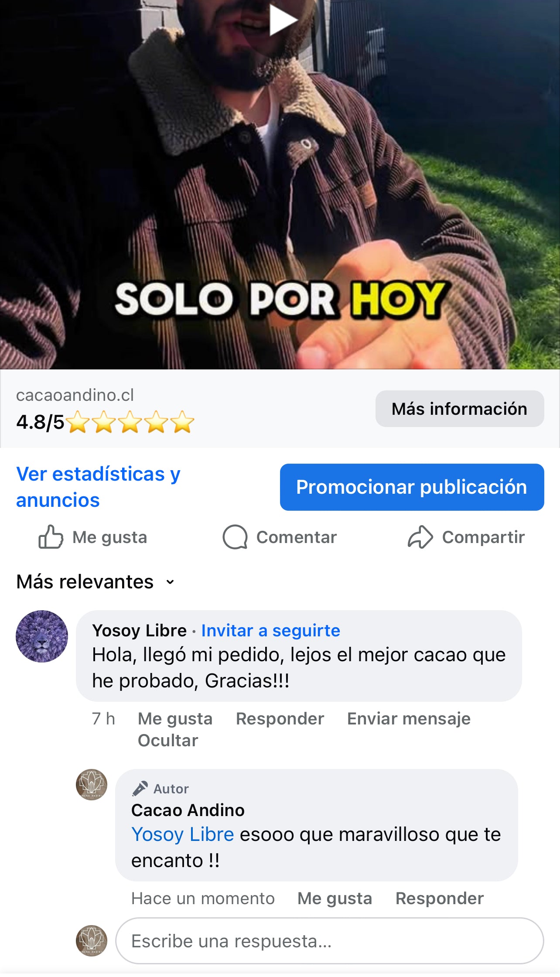This screenshot has width=560, height=977.
Task: Open Yosoy Libre's lion profile picture
Action: 42,636
